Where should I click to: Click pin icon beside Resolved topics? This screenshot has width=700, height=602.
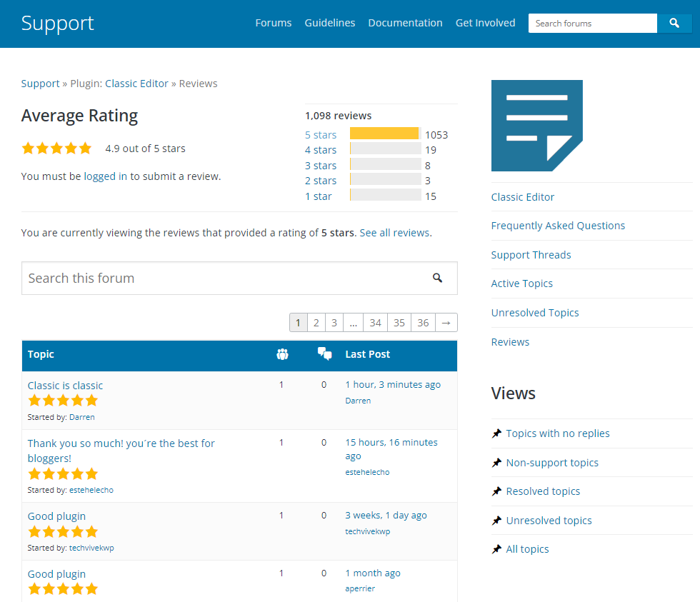[496, 491]
